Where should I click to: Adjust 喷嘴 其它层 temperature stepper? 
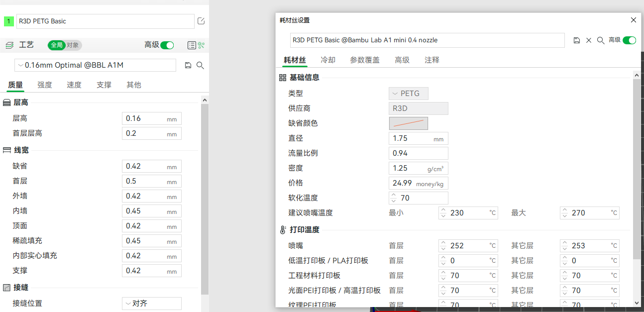(565, 246)
